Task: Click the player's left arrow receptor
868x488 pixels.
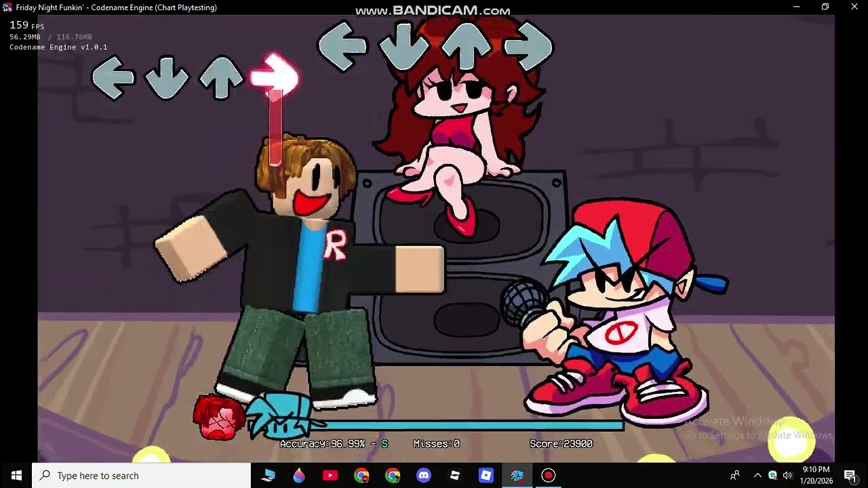Action: pyautogui.click(x=342, y=46)
